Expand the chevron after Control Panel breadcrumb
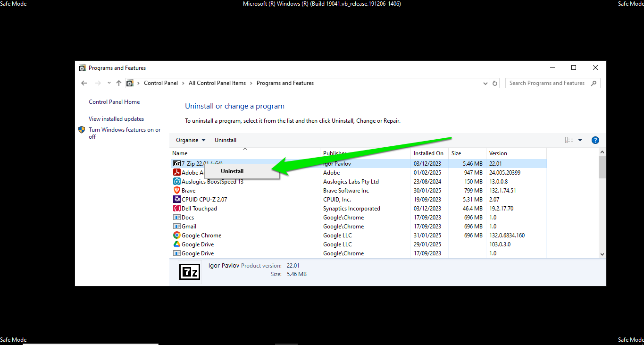The image size is (644, 345). point(184,83)
